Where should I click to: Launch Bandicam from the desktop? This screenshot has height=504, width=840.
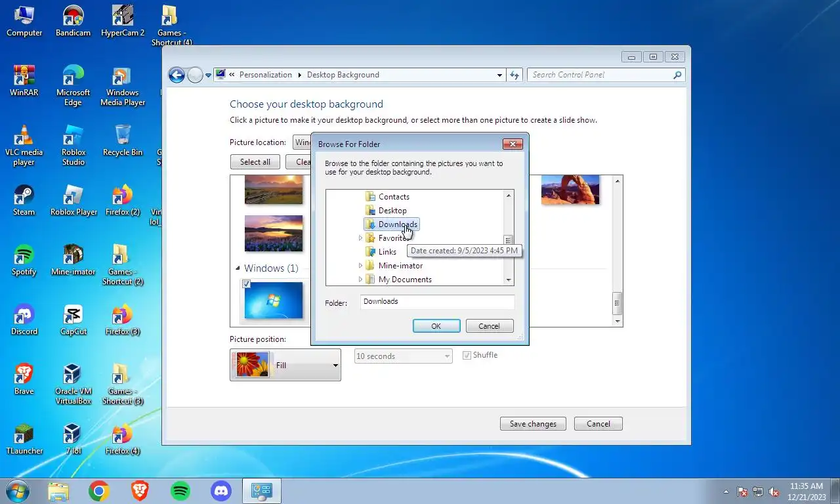pyautogui.click(x=73, y=21)
